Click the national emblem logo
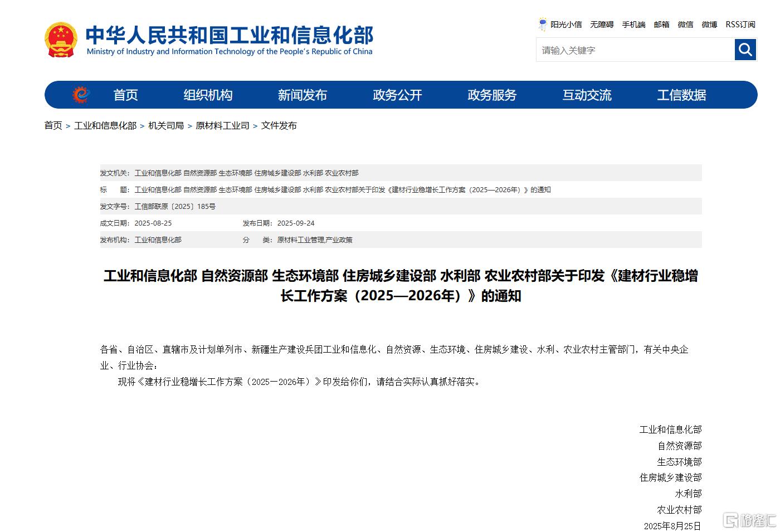This screenshot has height=532, width=780. (x=61, y=40)
